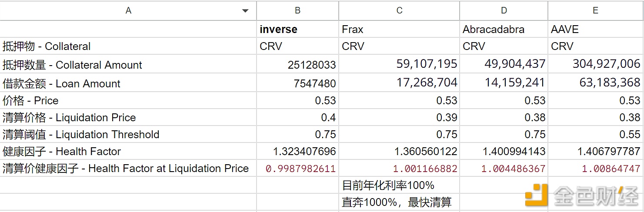The image size is (644, 212).
Task: Click collateral amount 59,107,195
Action: [399, 64]
